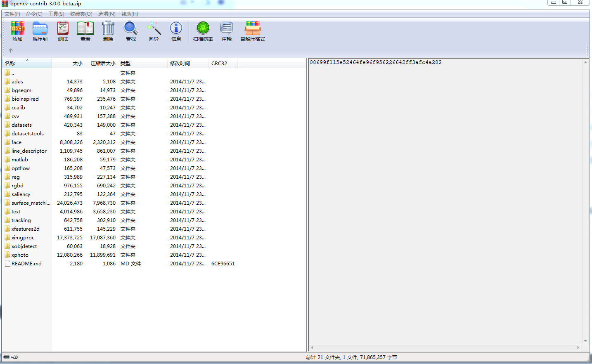Open the 收藏夹(O) menu

coord(81,14)
